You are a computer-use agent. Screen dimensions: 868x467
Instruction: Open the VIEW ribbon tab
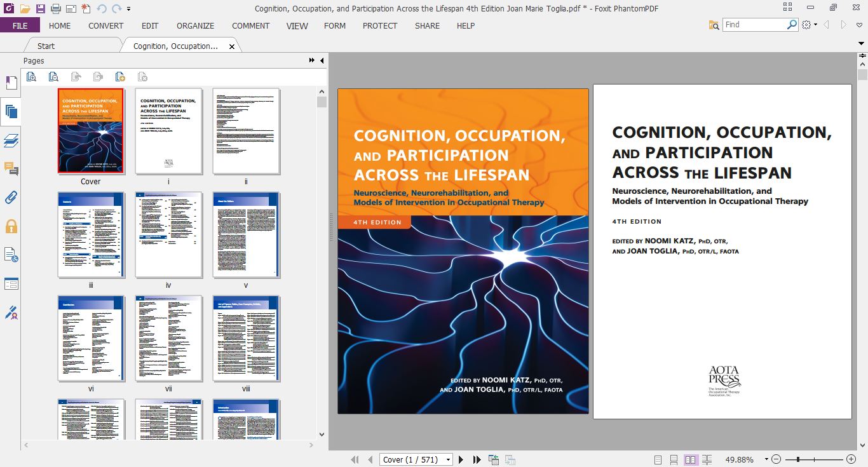coord(297,25)
